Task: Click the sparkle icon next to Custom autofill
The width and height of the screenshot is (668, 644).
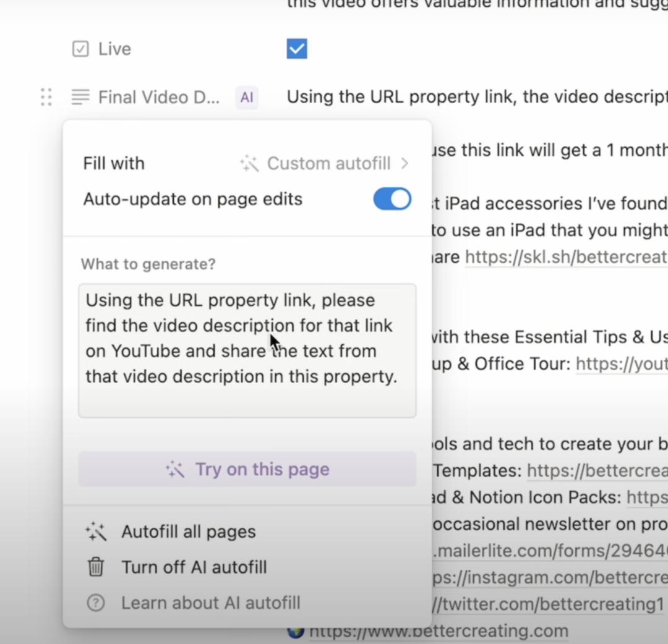Action: 249,163
